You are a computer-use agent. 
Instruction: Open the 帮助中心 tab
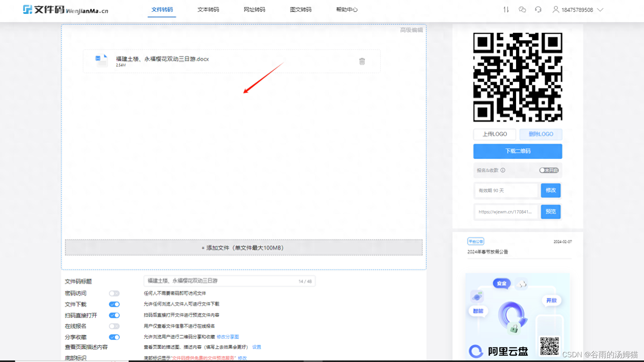(x=347, y=9)
